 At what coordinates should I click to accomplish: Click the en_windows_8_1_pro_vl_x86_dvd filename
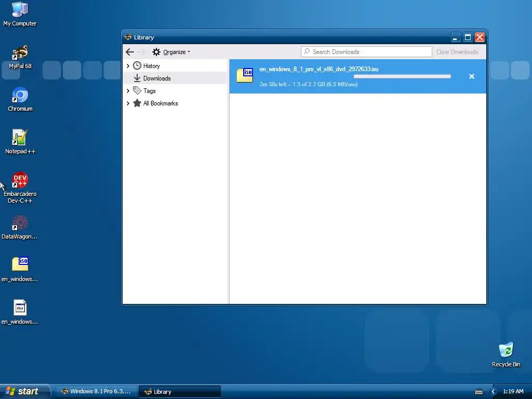pos(318,69)
